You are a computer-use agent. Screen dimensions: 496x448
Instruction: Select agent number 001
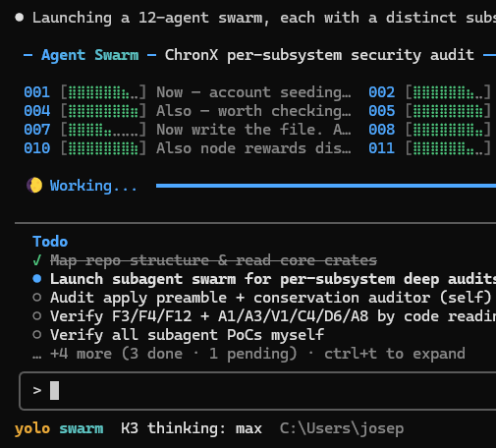(x=37, y=92)
